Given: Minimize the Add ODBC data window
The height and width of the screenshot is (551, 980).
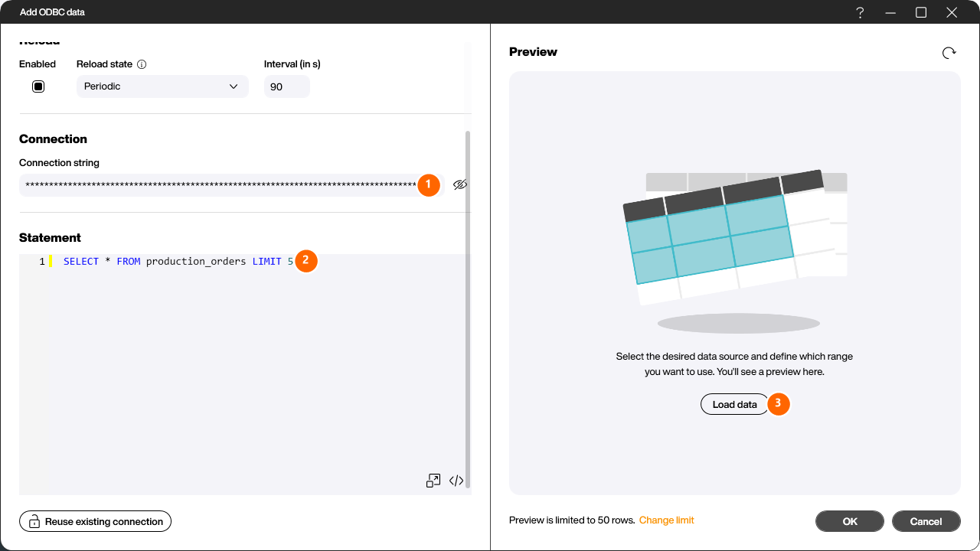Looking at the screenshot, I should pos(890,12).
